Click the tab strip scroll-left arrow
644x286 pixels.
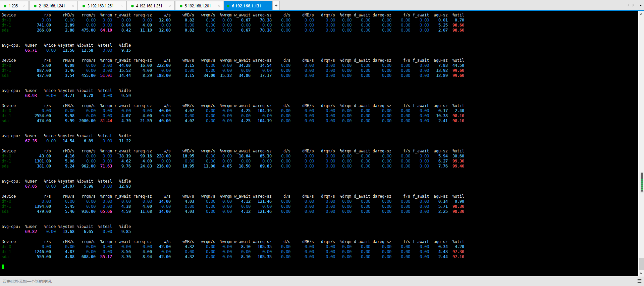[x=628, y=5]
